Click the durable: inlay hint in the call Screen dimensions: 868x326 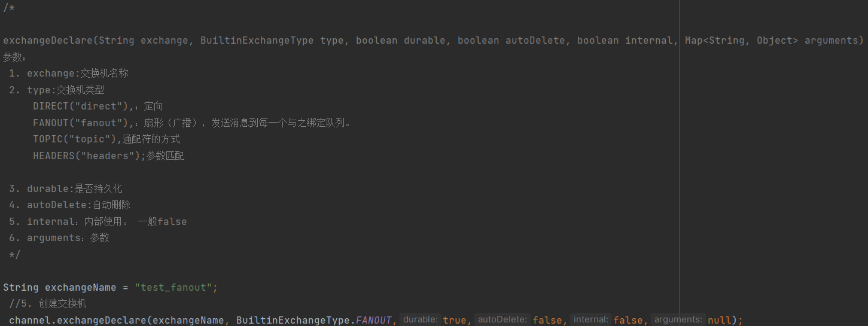pyautogui.click(x=420, y=320)
